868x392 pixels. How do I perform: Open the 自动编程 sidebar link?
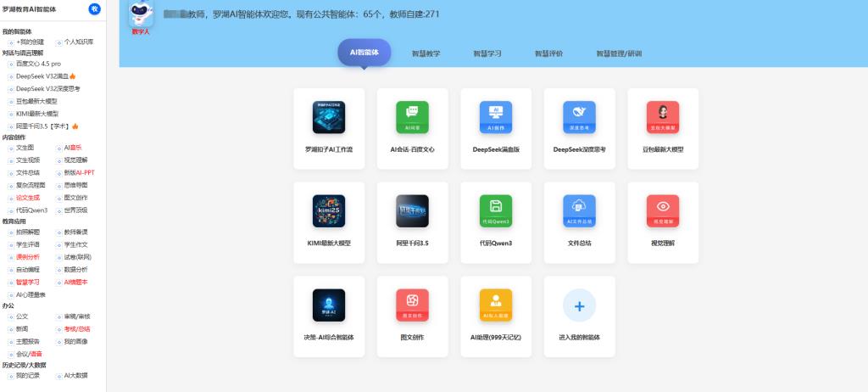click(28, 270)
